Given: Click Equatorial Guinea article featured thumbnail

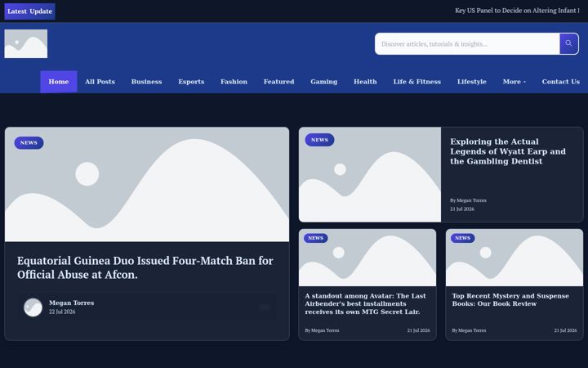Looking at the screenshot, I should point(147,184).
